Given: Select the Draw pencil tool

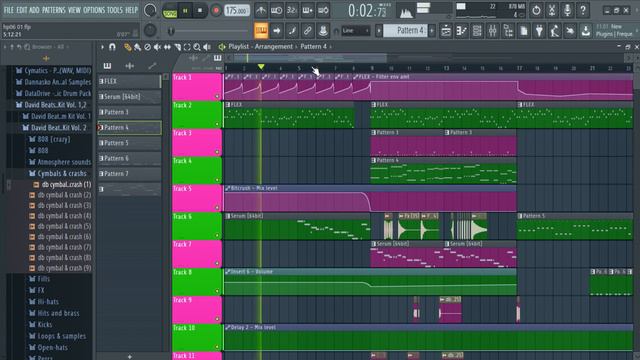Looking at the screenshot, I should pos(128,47).
